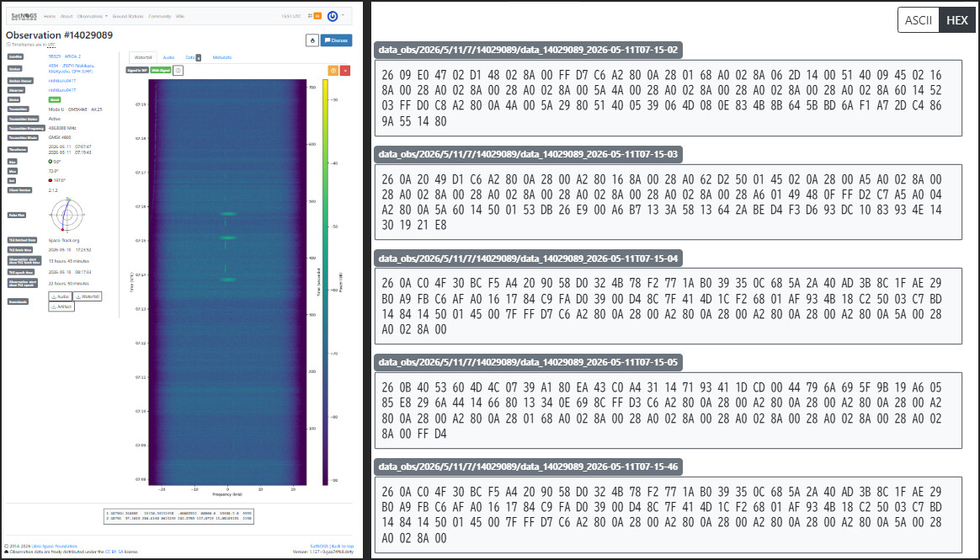Click the orange vetting icon button
The image size is (980, 560).
[333, 71]
